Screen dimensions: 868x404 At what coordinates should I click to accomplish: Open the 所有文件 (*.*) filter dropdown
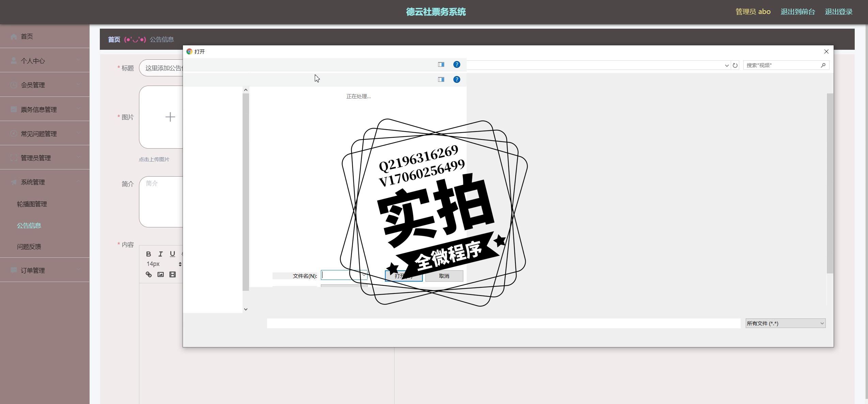(785, 323)
